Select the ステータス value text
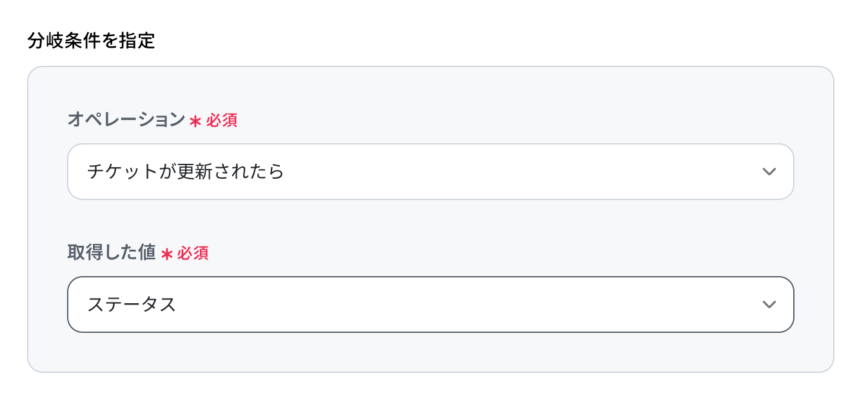The image size is (868, 409). [x=132, y=305]
